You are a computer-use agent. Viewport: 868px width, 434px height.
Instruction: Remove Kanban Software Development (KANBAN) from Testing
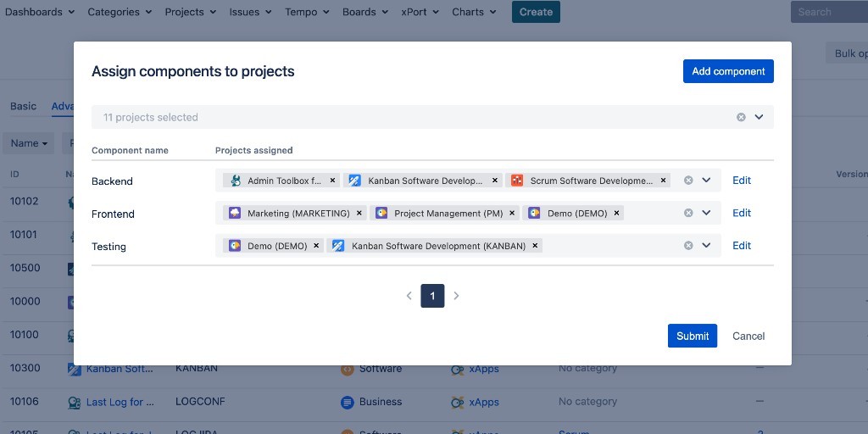(535, 246)
